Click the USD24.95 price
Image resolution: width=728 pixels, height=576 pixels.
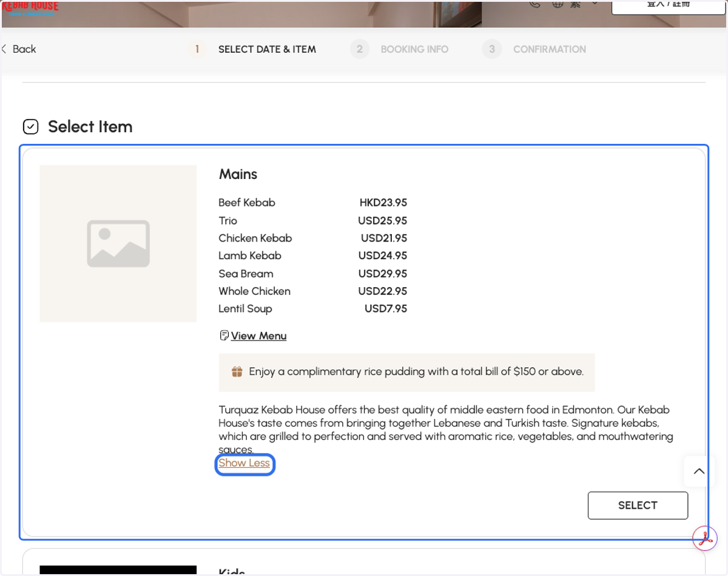coord(383,256)
